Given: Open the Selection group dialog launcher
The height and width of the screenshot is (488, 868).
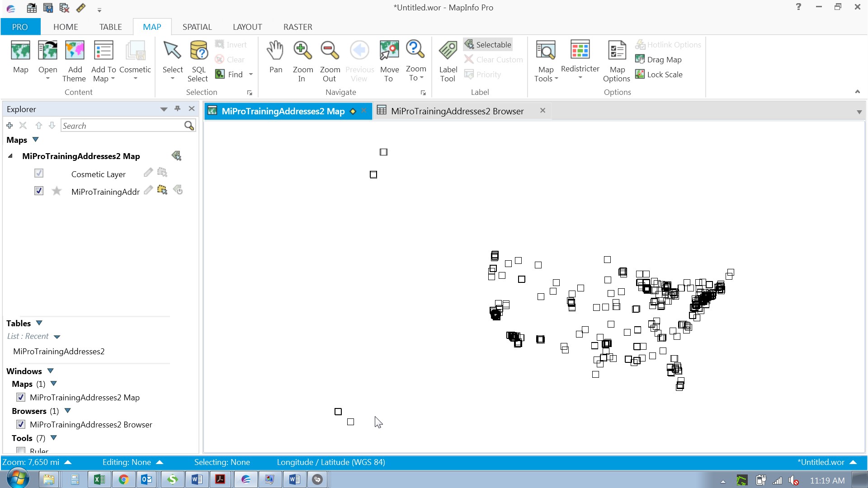Looking at the screenshot, I should tap(250, 93).
